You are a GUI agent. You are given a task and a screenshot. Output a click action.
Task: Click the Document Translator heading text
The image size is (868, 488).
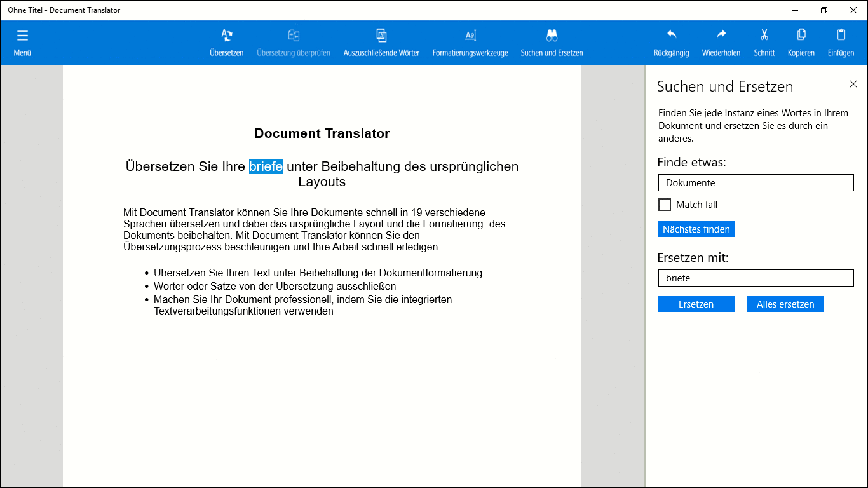tap(322, 133)
